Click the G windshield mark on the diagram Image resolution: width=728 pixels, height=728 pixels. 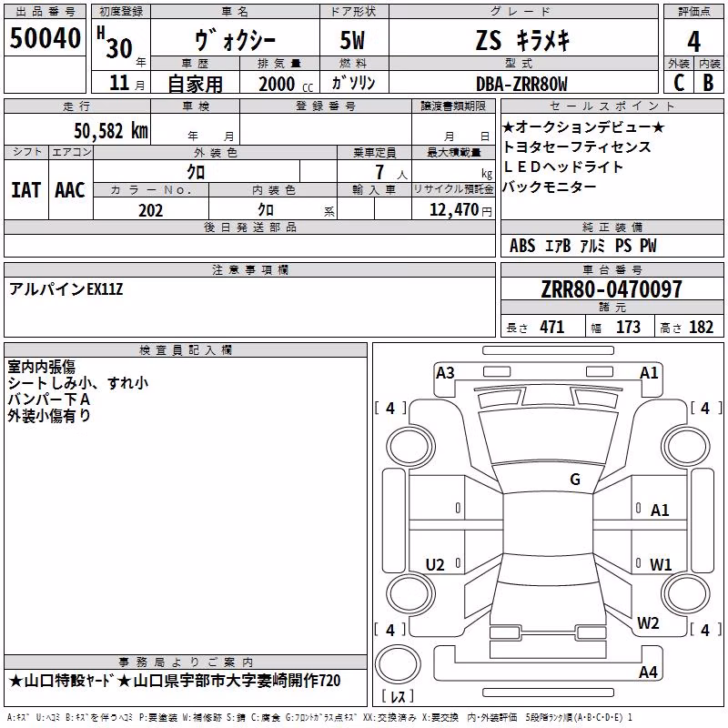[x=575, y=479]
